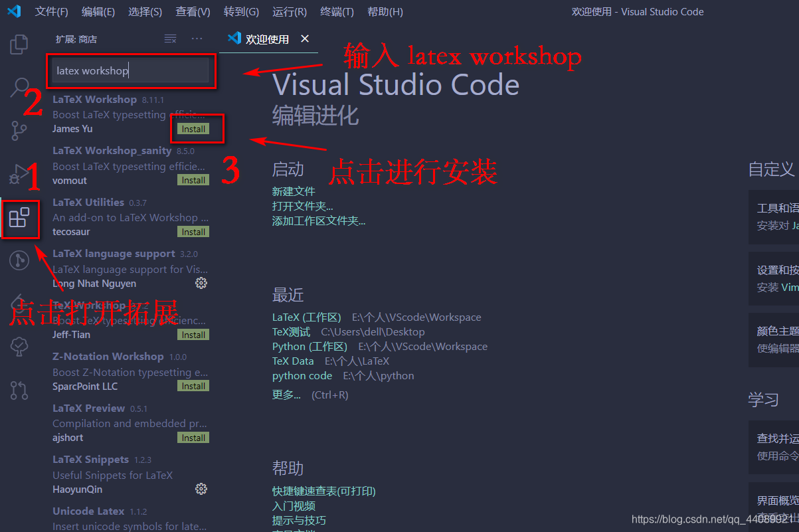Open the 查找并运行 learn card
Viewport: 799px width, 532px height.
tap(774, 447)
